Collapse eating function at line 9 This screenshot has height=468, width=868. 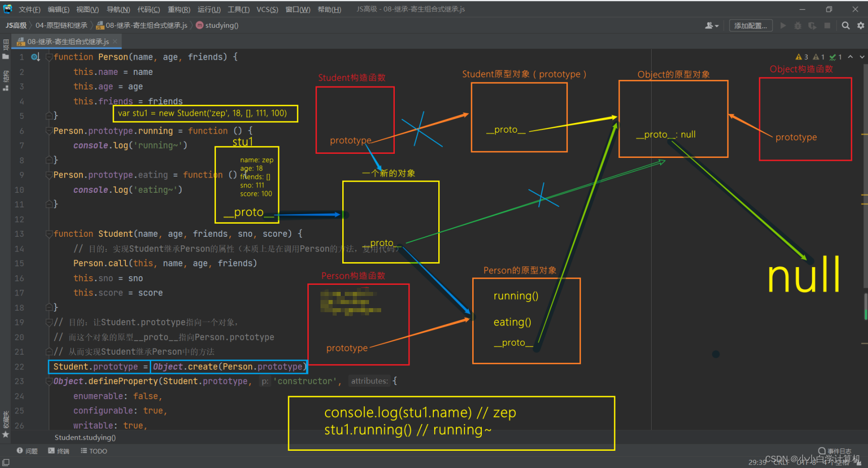click(x=49, y=175)
